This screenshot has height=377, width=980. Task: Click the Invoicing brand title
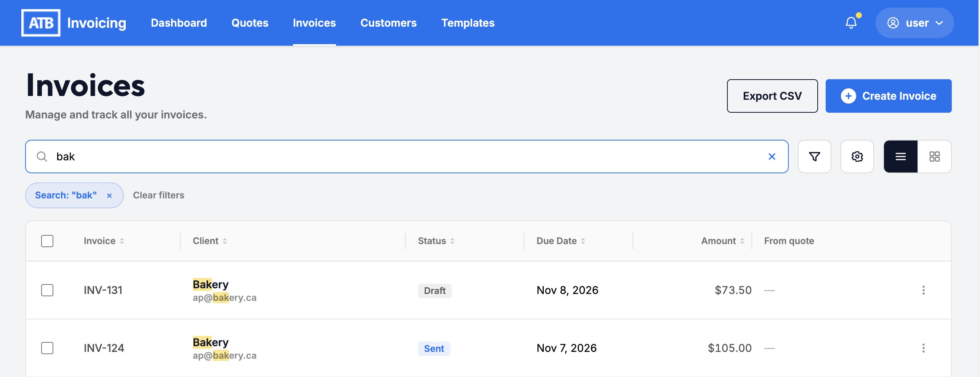point(97,23)
